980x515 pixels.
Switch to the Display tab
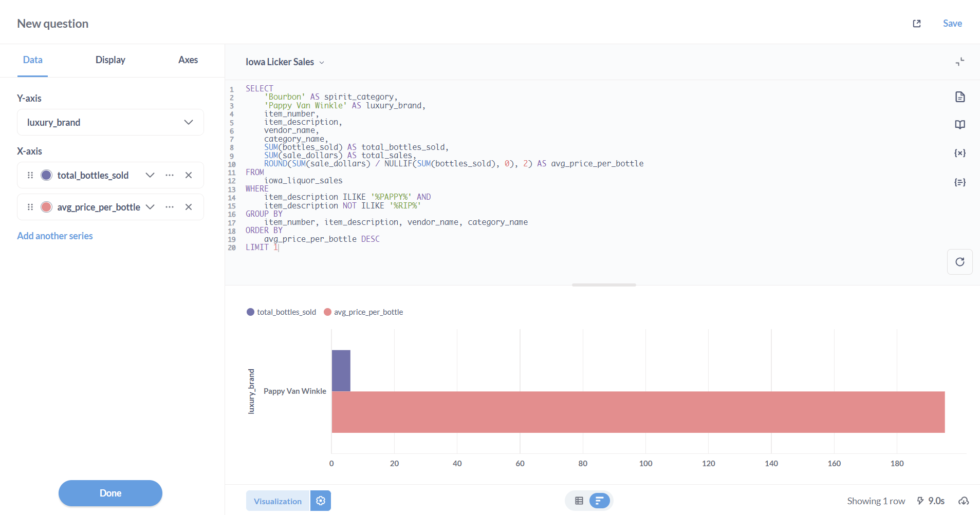pos(110,60)
